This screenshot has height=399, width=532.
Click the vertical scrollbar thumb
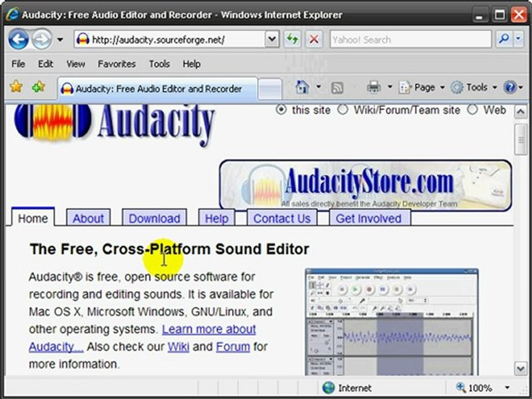(x=521, y=139)
